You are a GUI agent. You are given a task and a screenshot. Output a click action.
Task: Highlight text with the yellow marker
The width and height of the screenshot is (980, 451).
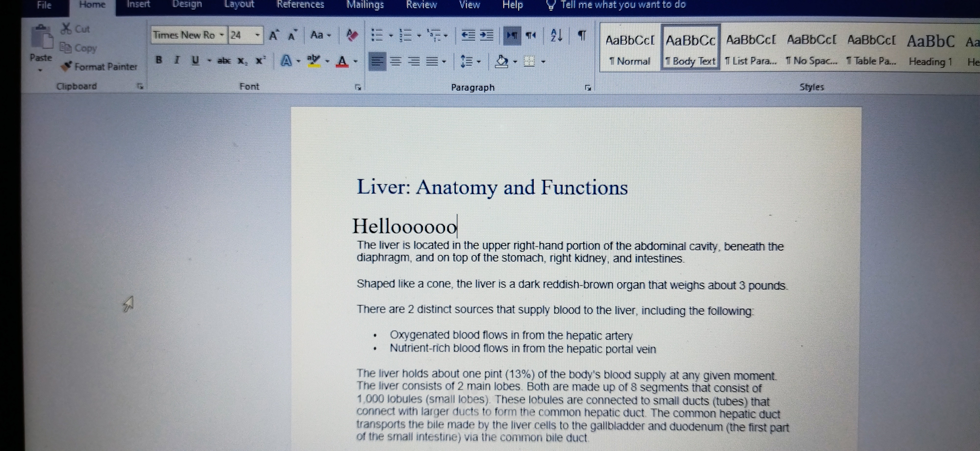[314, 61]
